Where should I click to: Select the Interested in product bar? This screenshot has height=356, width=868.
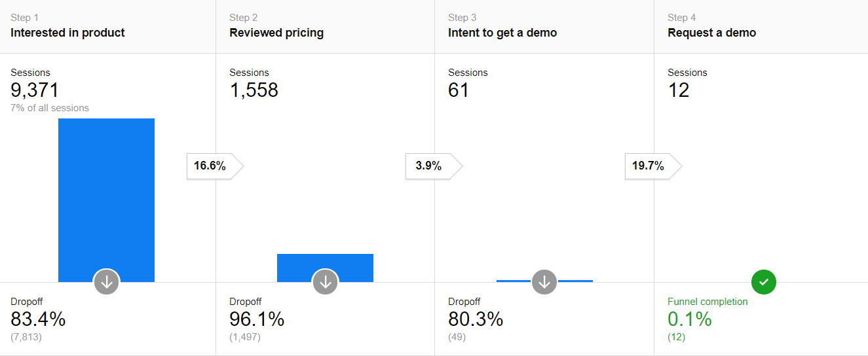(x=106, y=196)
